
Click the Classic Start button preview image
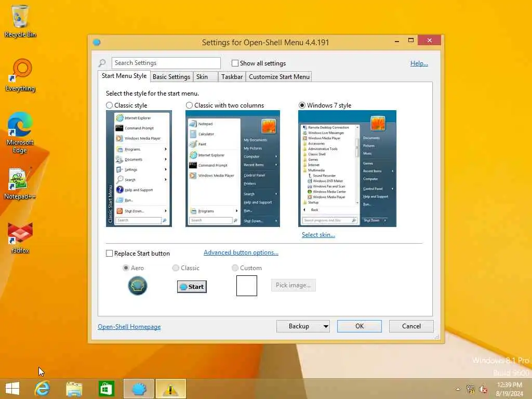coord(192,287)
